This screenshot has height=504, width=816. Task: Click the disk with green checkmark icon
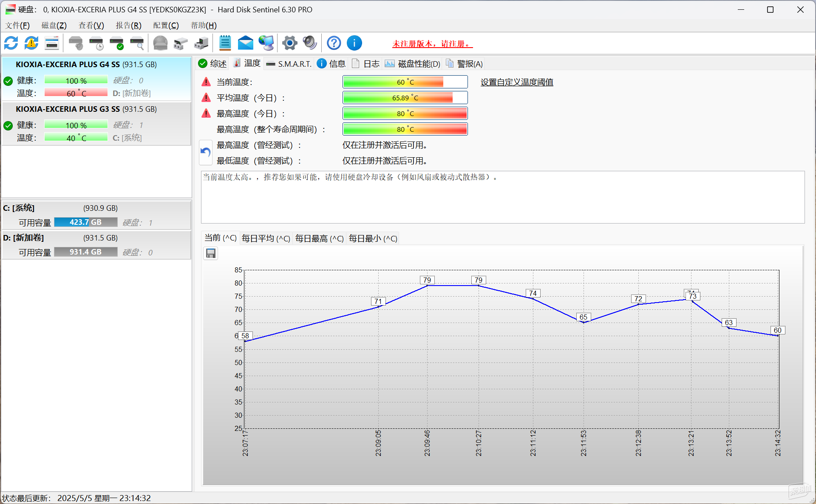click(x=116, y=43)
